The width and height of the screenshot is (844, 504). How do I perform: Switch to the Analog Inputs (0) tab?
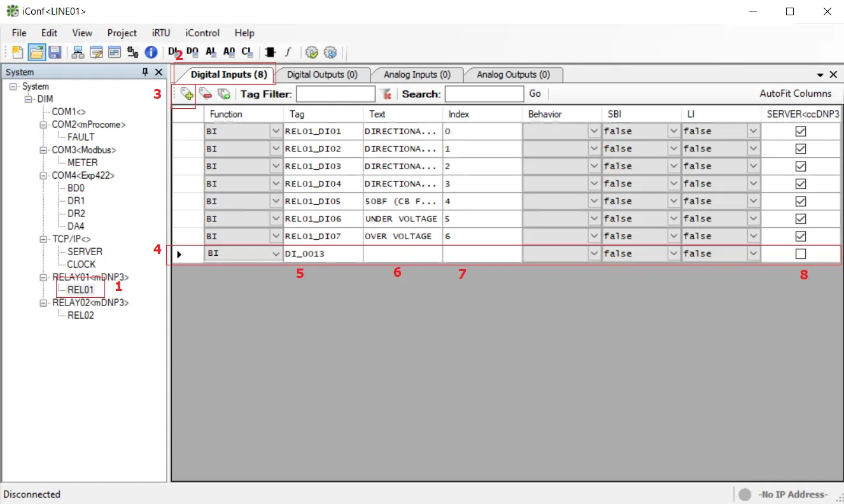pyautogui.click(x=417, y=74)
